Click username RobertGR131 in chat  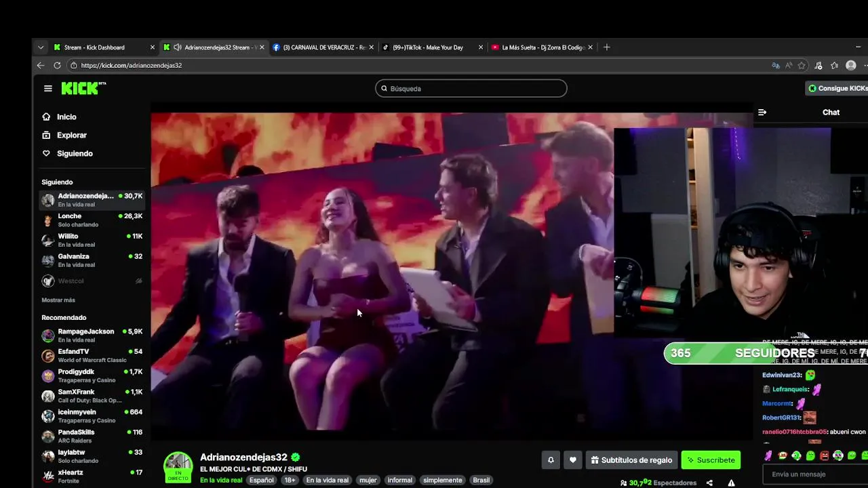tap(781, 418)
